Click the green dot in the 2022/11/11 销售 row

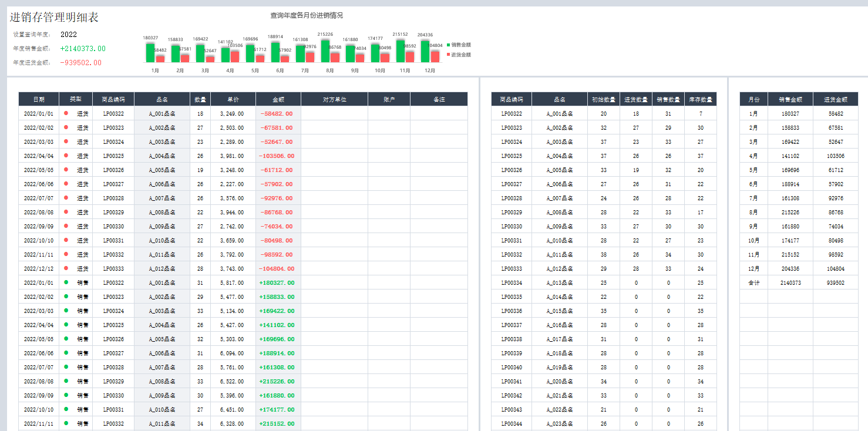click(66, 423)
